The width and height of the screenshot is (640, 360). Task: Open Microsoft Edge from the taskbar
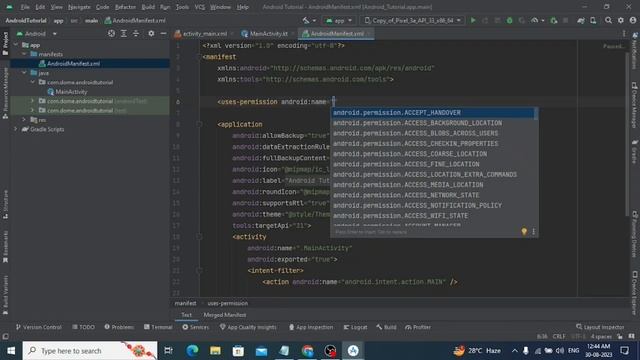[x=192, y=350]
